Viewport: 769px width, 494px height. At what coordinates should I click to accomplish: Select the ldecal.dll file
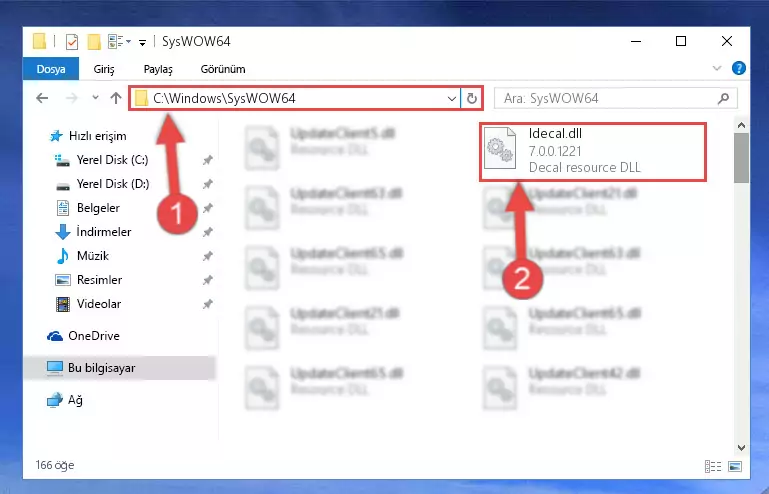[593, 151]
